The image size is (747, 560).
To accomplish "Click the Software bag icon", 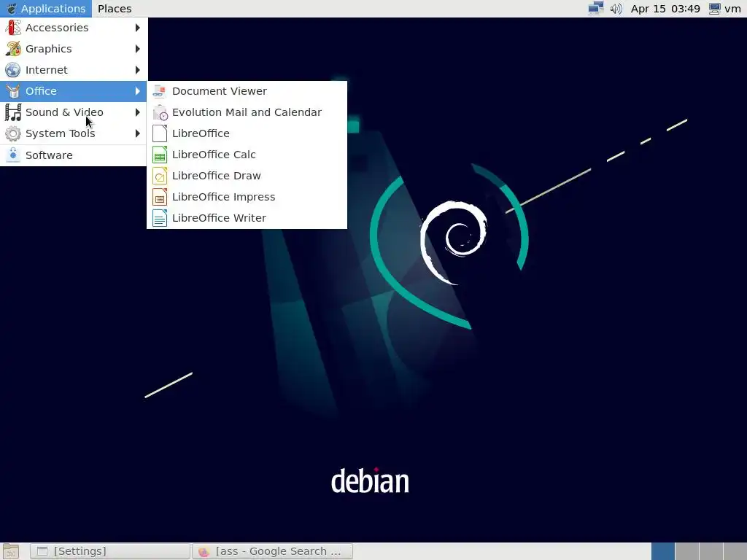I will pyautogui.click(x=13, y=155).
